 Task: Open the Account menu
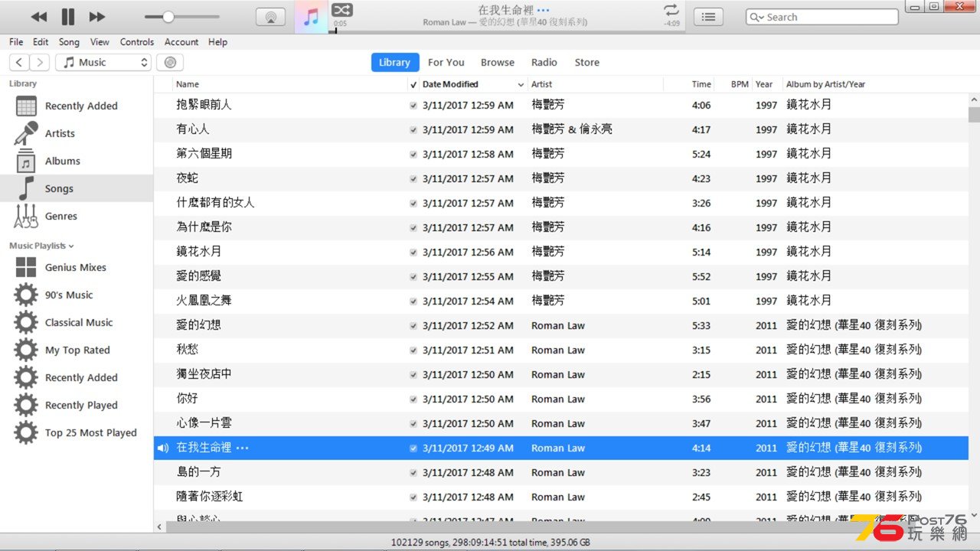coord(181,42)
